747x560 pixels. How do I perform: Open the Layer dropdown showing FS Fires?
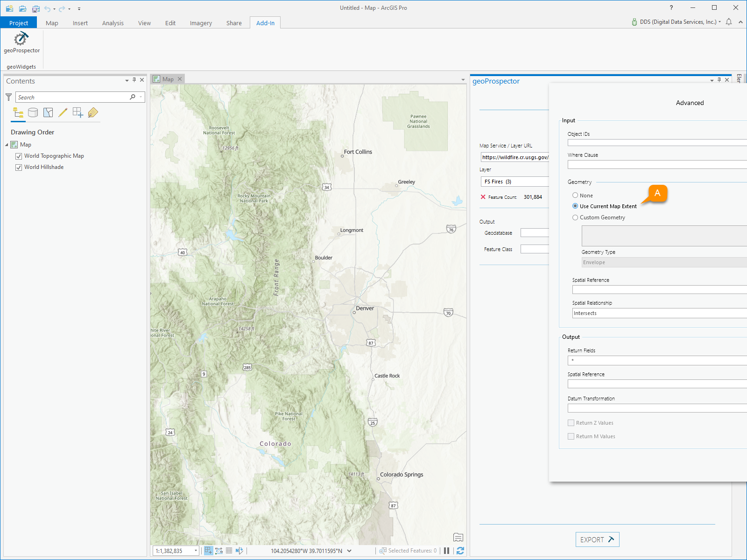[x=515, y=182]
